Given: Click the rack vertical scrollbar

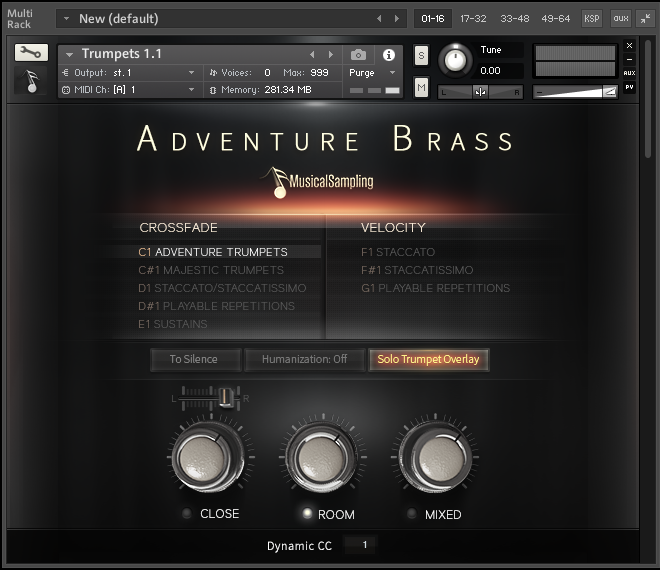Looking at the screenshot, I should coord(648,97).
